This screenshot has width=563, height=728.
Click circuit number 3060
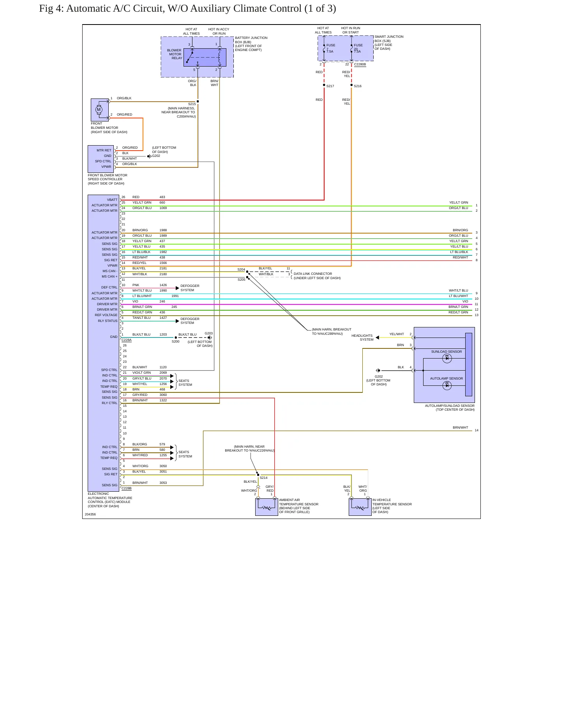coord(163,395)
